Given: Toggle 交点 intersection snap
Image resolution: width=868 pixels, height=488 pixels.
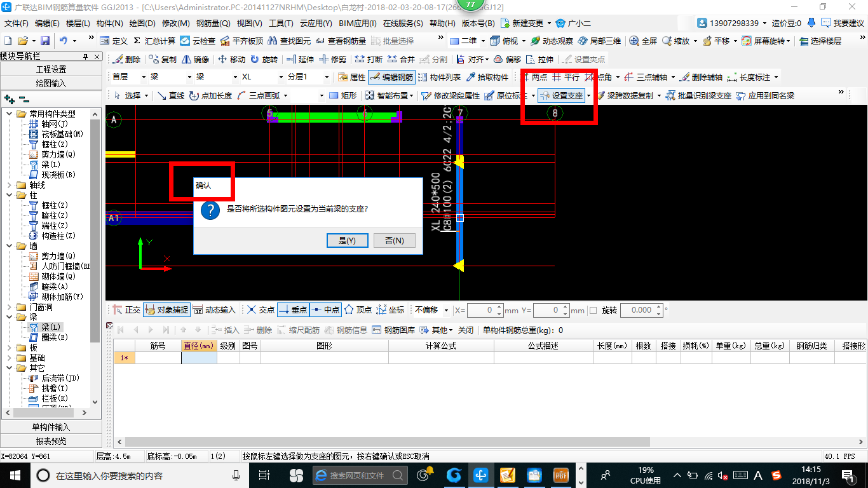Looking at the screenshot, I should [261, 310].
